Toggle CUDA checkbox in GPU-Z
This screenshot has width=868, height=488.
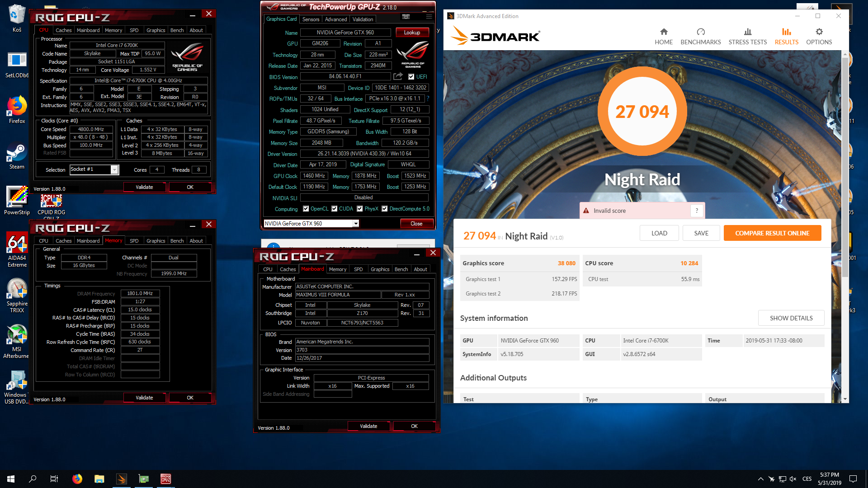click(335, 209)
